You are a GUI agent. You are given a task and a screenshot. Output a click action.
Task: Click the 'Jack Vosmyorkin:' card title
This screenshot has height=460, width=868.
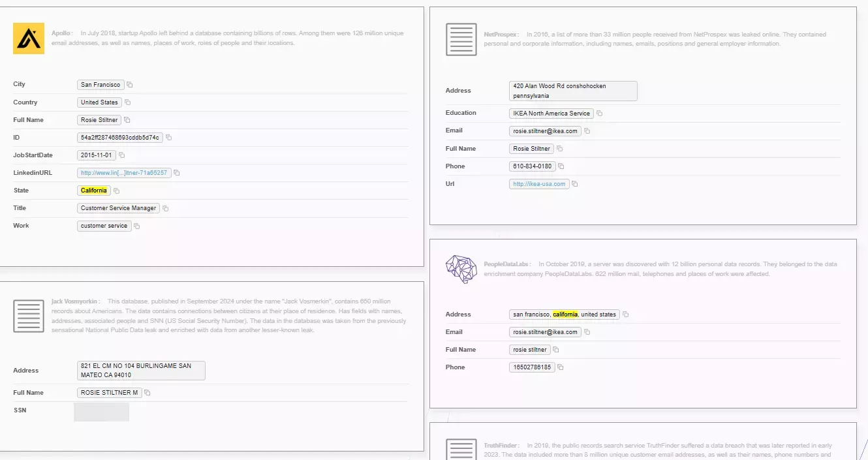76,301
